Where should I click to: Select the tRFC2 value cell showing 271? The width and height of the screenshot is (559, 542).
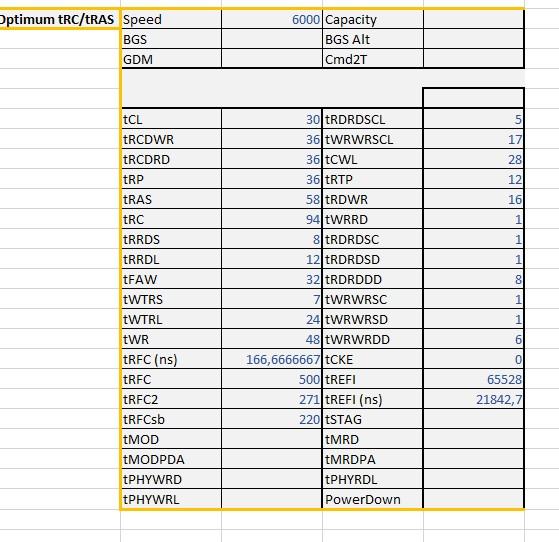coord(272,399)
